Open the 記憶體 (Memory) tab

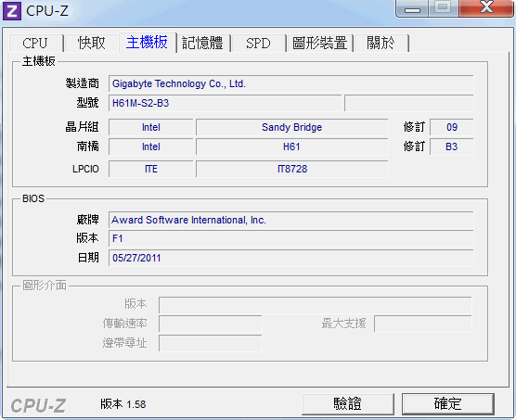point(202,43)
